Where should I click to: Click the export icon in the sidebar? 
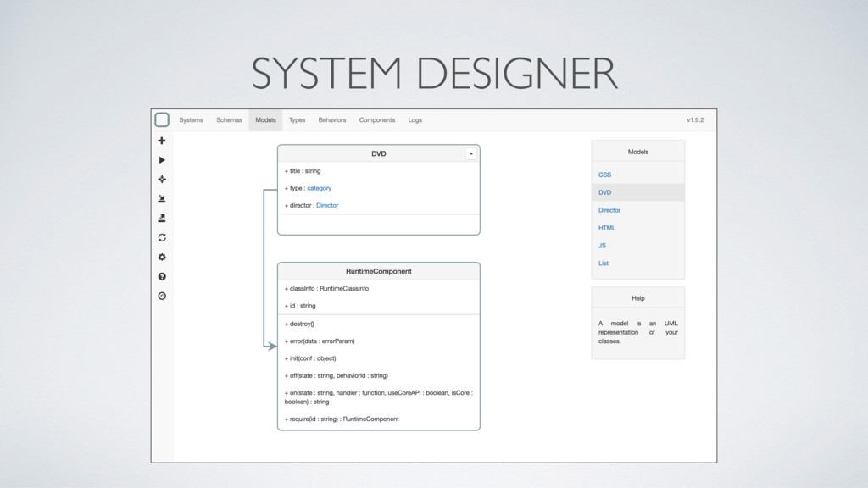point(162,219)
